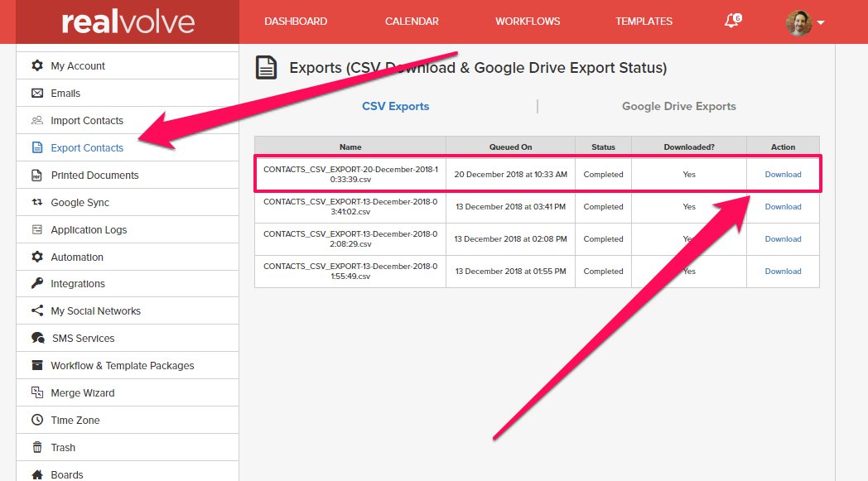Click the Emails envelope icon
This screenshot has width=868, height=481.
37,94
